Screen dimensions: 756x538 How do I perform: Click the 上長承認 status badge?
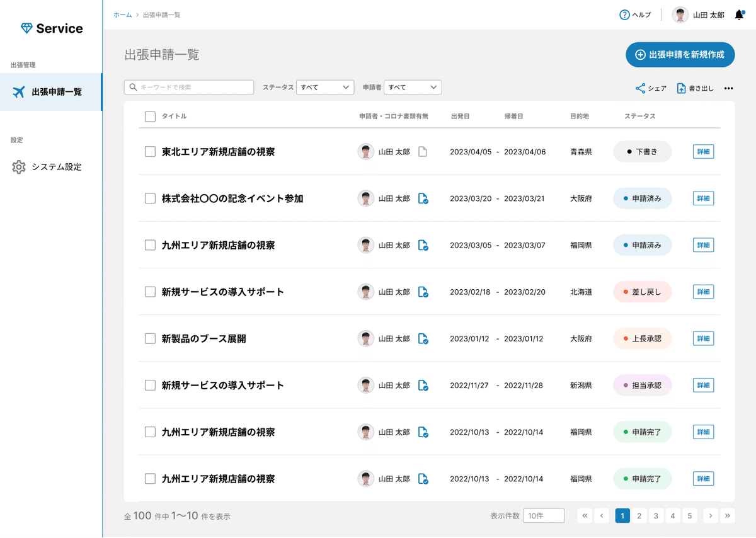[x=643, y=338]
